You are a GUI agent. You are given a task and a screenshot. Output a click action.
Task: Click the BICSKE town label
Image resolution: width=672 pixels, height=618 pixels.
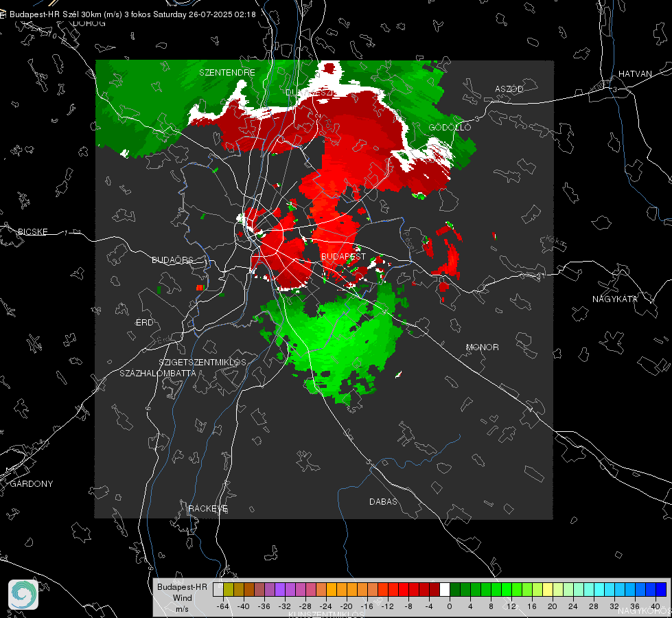pos(32,231)
